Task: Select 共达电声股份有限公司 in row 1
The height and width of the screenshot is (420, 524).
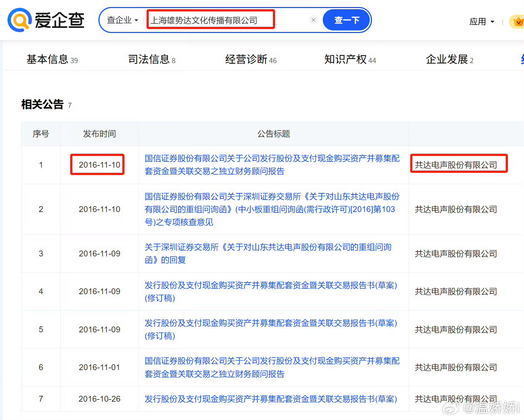Action: 456,165
